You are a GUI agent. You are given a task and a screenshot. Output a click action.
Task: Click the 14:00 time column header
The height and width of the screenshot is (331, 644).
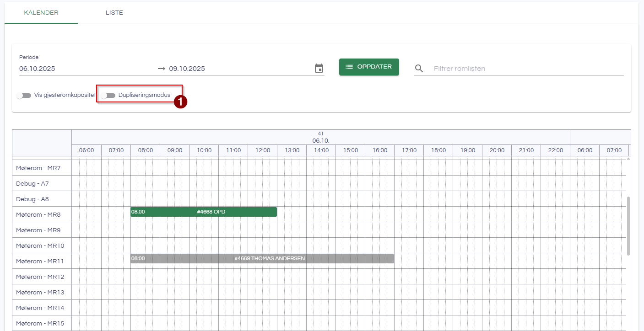(x=321, y=150)
